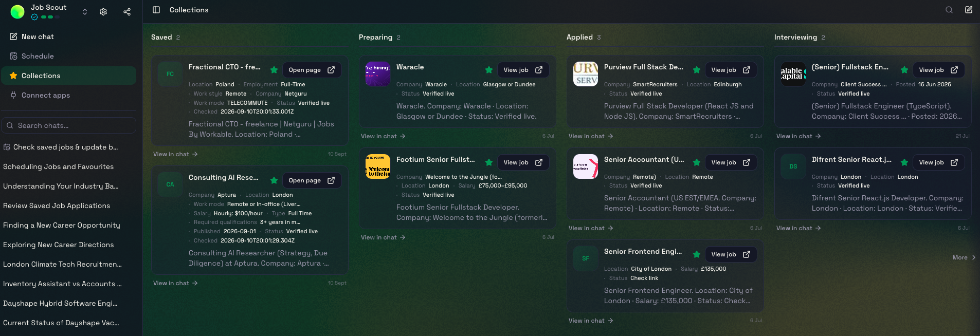View job for Waracle
This screenshot has width=980, height=336.
[x=523, y=70]
